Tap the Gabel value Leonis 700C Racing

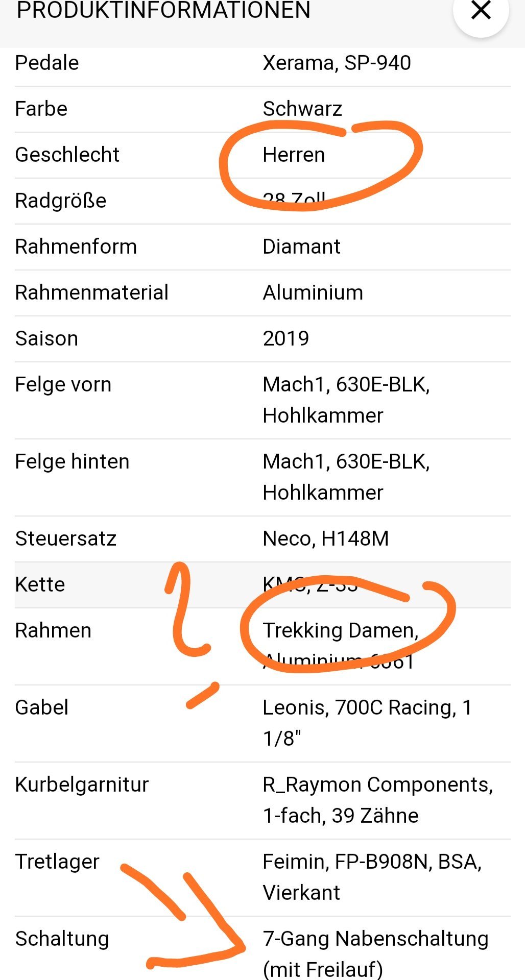(367, 707)
